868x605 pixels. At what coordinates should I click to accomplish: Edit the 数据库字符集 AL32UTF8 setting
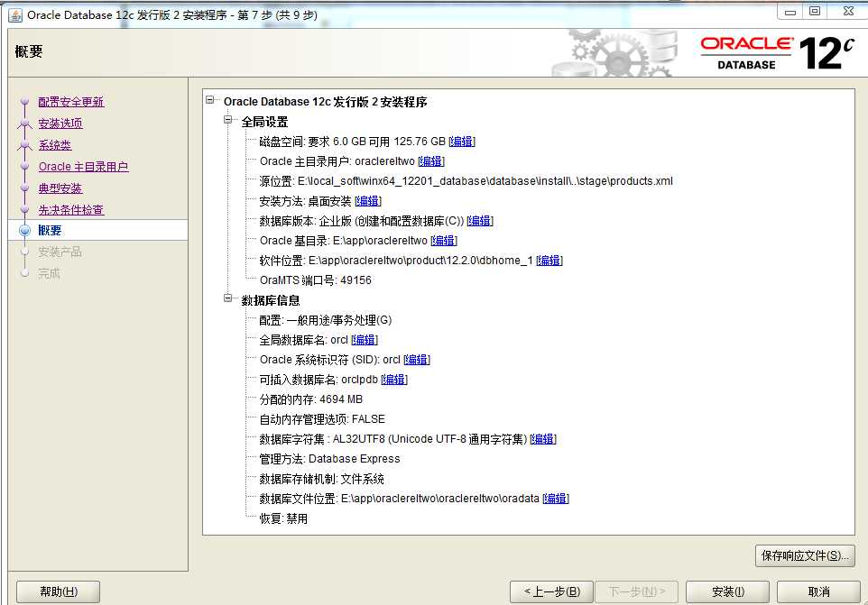(x=543, y=440)
